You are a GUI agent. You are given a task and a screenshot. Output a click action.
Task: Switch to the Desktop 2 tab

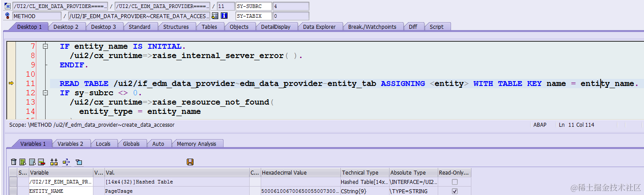(x=66, y=27)
